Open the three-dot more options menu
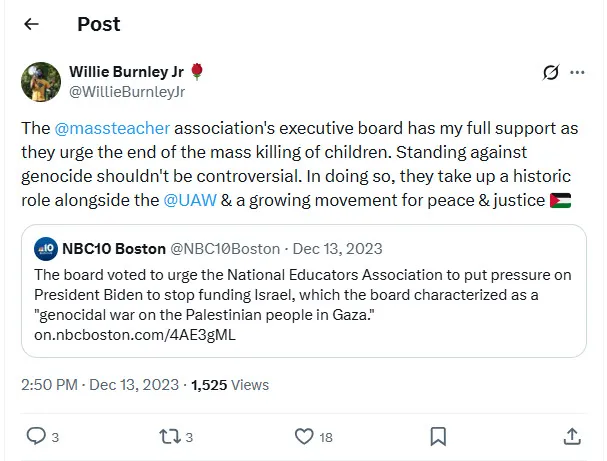 (577, 73)
